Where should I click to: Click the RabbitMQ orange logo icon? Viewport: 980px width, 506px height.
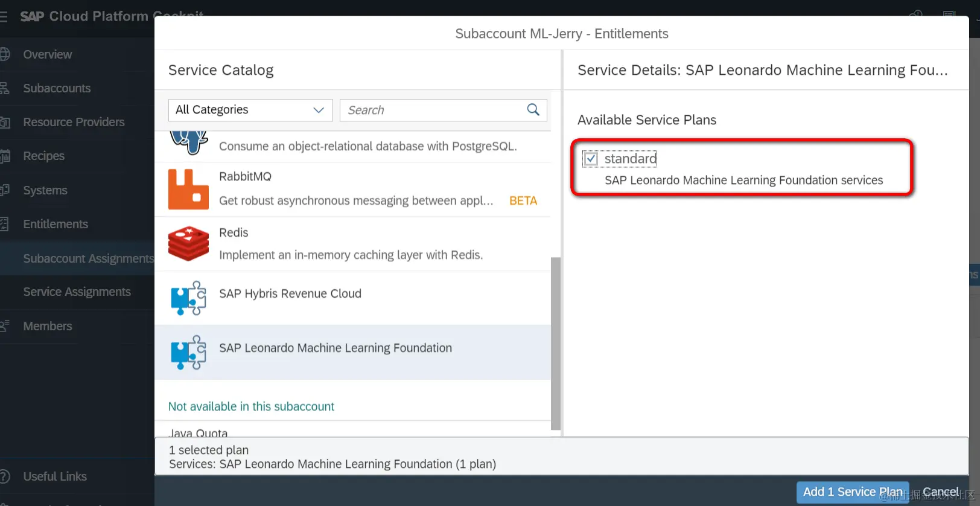pyautogui.click(x=188, y=189)
